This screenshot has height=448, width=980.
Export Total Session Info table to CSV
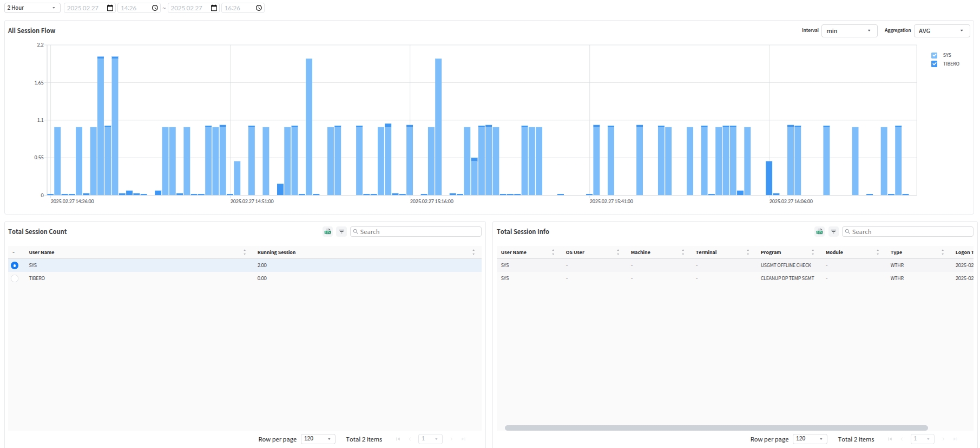coord(819,232)
